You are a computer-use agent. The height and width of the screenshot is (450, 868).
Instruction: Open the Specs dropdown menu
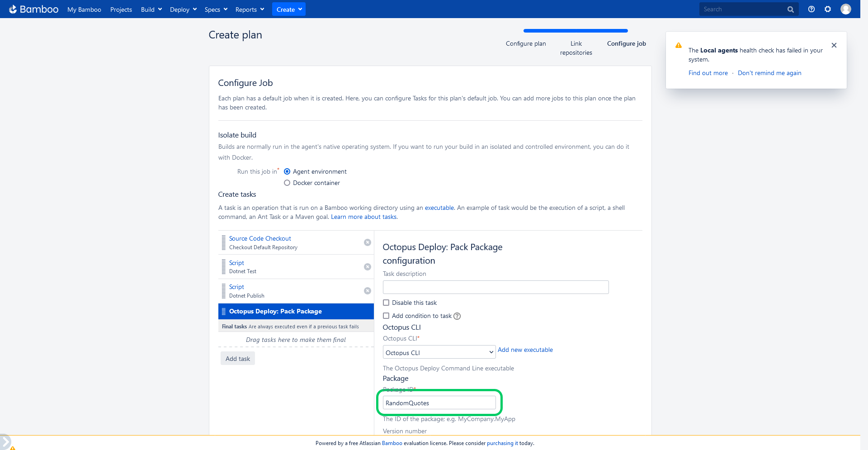[216, 9]
